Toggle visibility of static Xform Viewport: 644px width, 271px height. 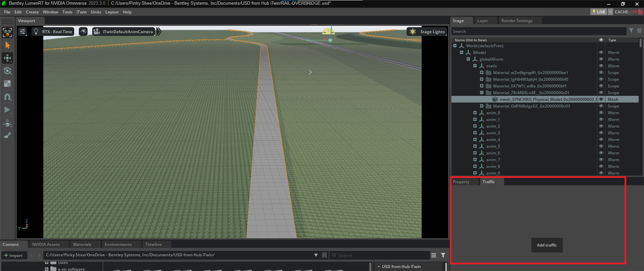pos(601,66)
